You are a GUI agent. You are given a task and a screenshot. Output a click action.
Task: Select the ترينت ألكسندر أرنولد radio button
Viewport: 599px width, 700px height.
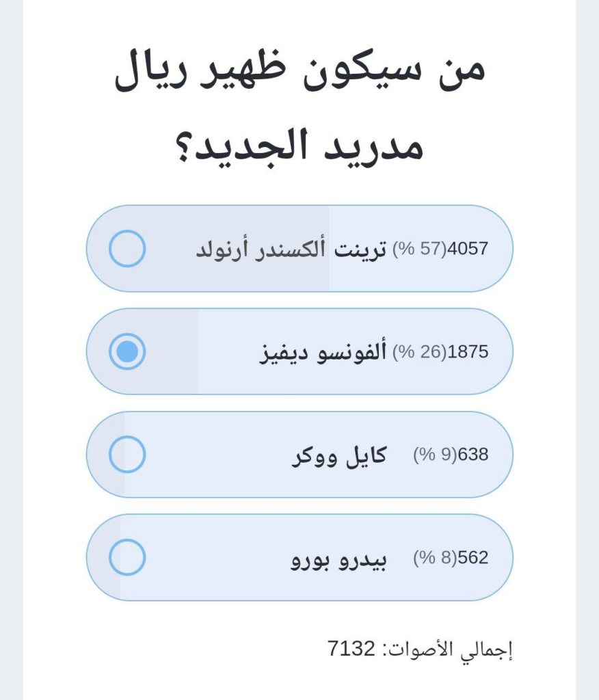(x=127, y=248)
